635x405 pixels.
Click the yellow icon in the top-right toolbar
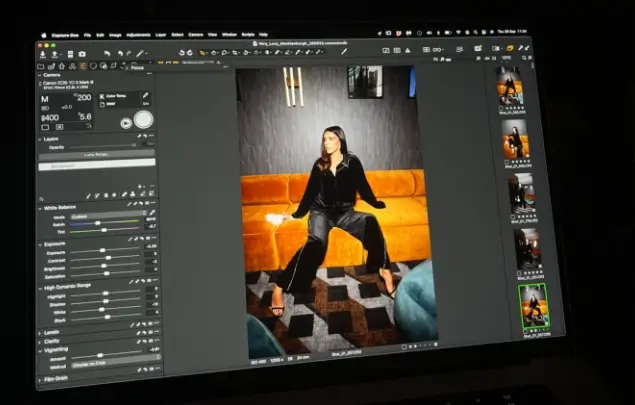point(509,48)
